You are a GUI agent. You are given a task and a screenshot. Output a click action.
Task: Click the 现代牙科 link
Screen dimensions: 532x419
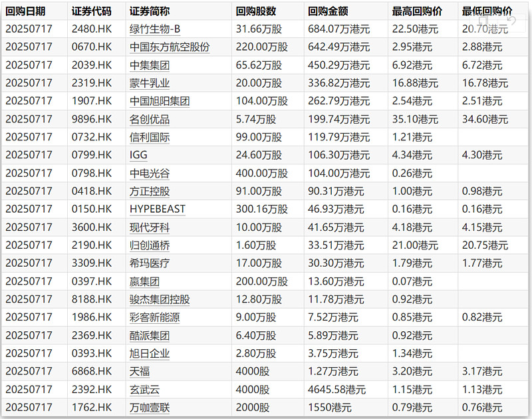tap(150, 227)
